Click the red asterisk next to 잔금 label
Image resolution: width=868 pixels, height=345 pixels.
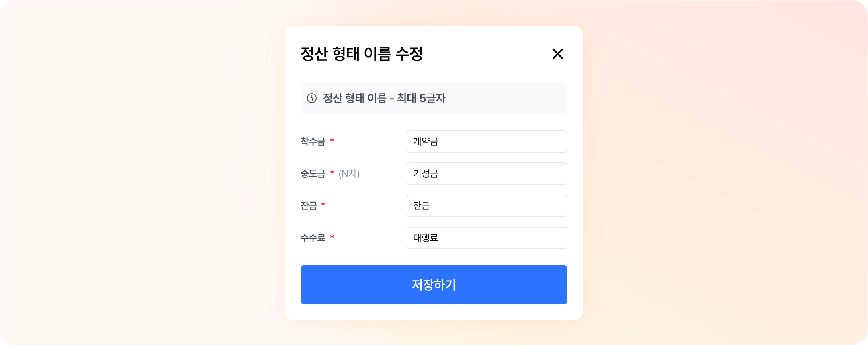click(x=323, y=205)
